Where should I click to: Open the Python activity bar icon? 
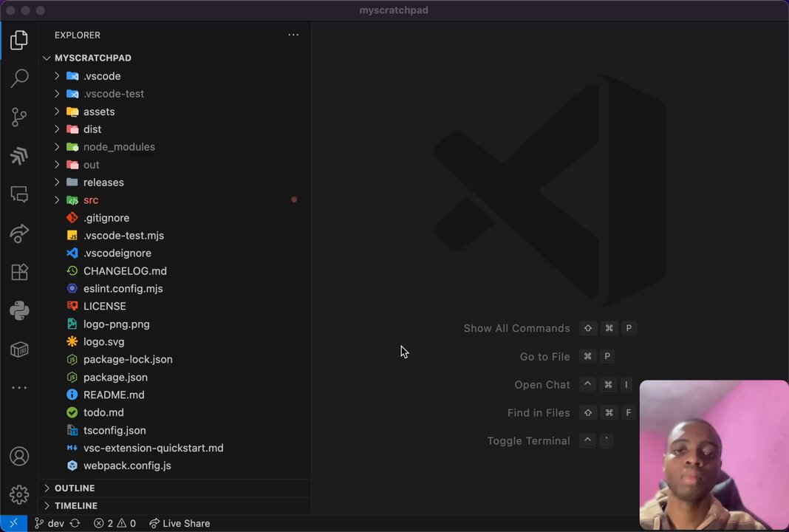tap(19, 310)
